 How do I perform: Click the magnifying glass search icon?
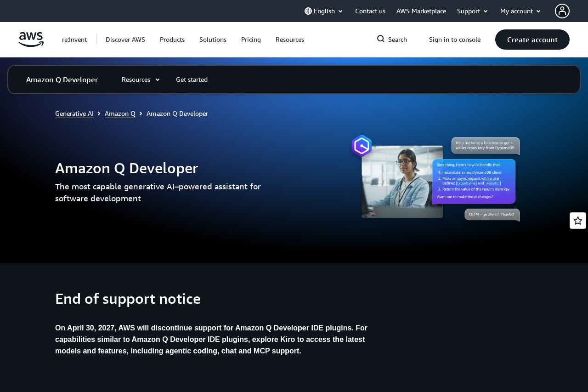381,39
